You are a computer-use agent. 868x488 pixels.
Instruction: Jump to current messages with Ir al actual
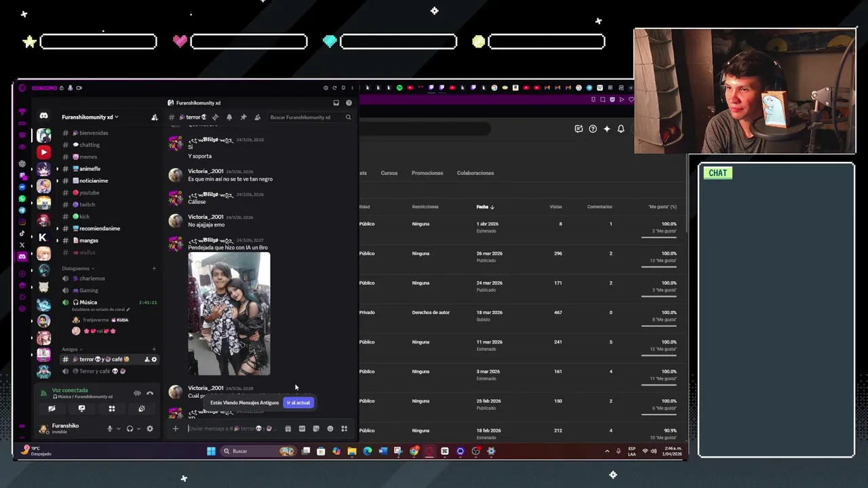click(298, 403)
